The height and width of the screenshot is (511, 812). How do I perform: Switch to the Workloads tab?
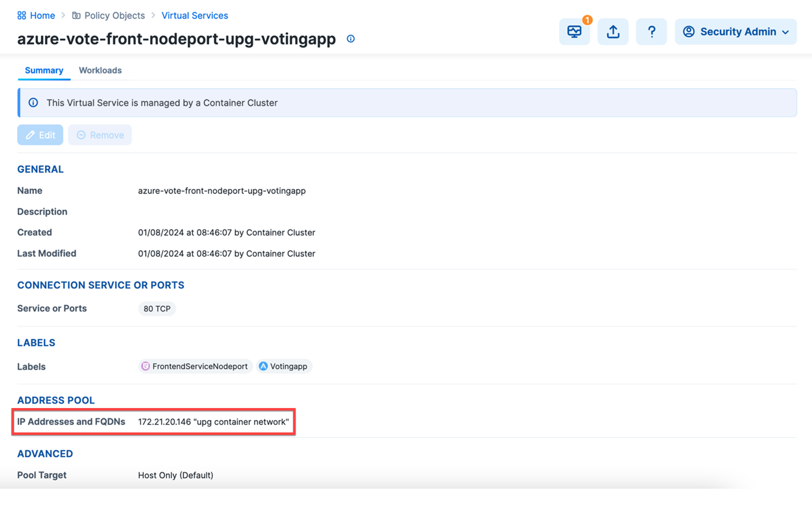point(100,70)
